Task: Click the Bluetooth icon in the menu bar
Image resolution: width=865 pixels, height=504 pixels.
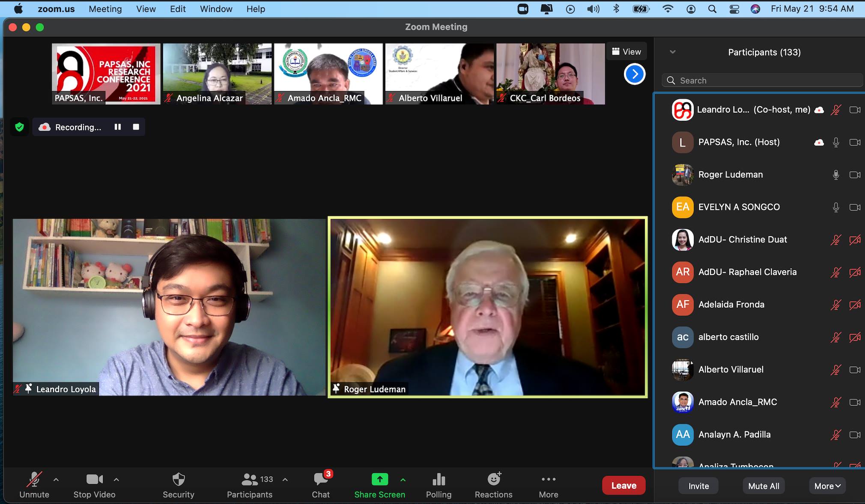Action: coord(616,9)
